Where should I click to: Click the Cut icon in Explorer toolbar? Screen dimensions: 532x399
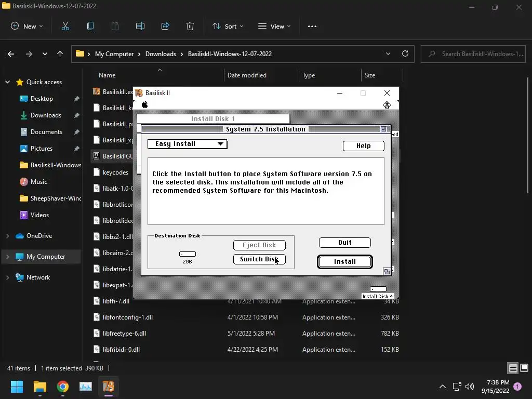point(65,26)
